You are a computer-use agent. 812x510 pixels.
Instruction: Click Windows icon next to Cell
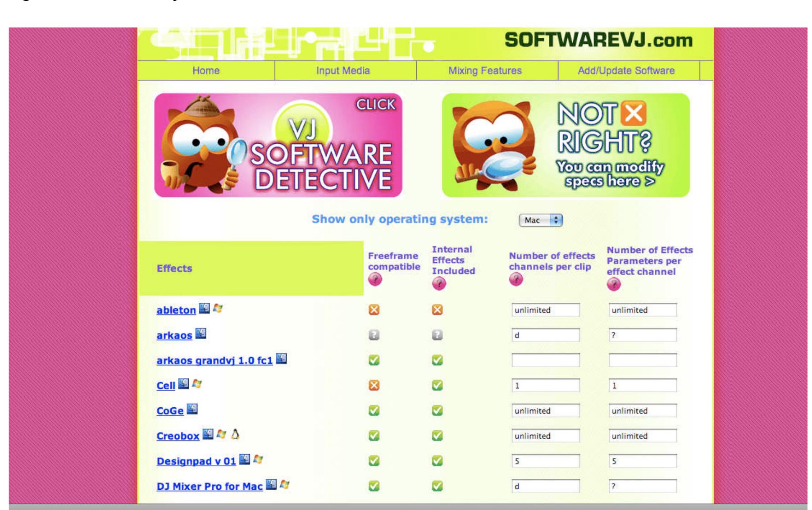tap(197, 384)
